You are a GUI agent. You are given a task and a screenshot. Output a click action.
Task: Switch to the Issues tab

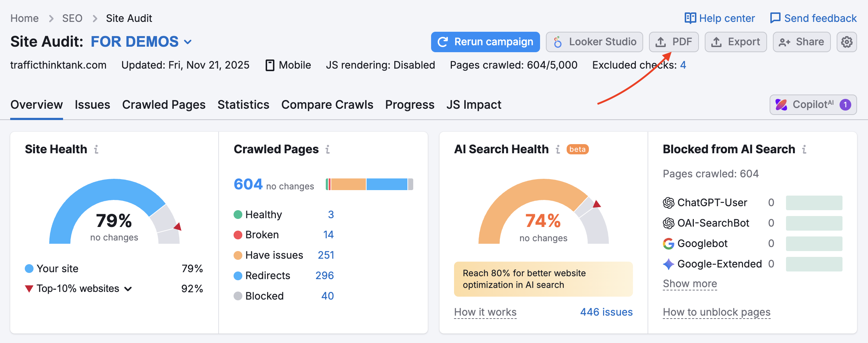click(x=92, y=105)
